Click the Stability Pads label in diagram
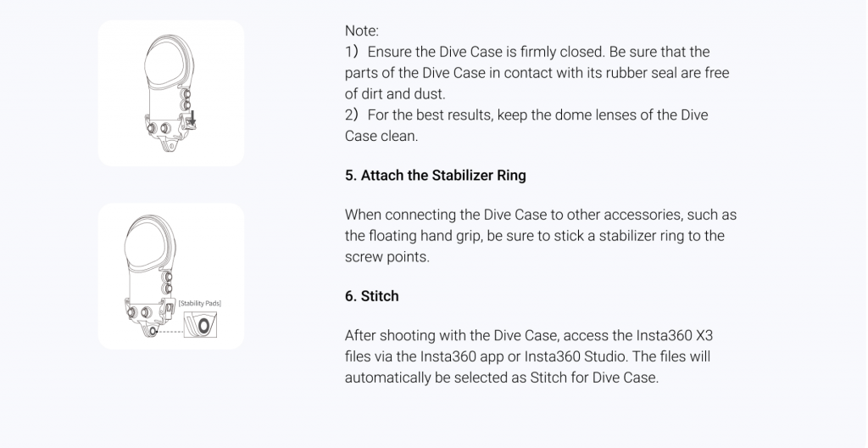Viewport: 868px width, 448px height. 200,303
